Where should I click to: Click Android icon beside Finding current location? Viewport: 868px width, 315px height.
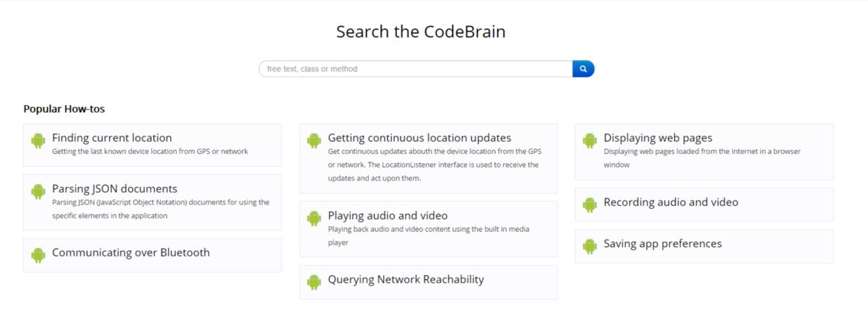coord(38,141)
